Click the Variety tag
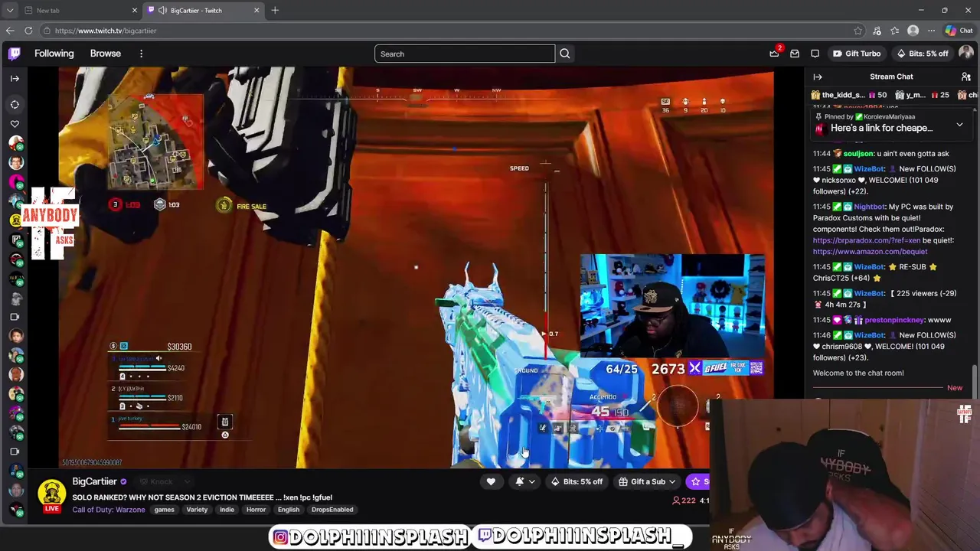980x551 pixels. click(197, 510)
